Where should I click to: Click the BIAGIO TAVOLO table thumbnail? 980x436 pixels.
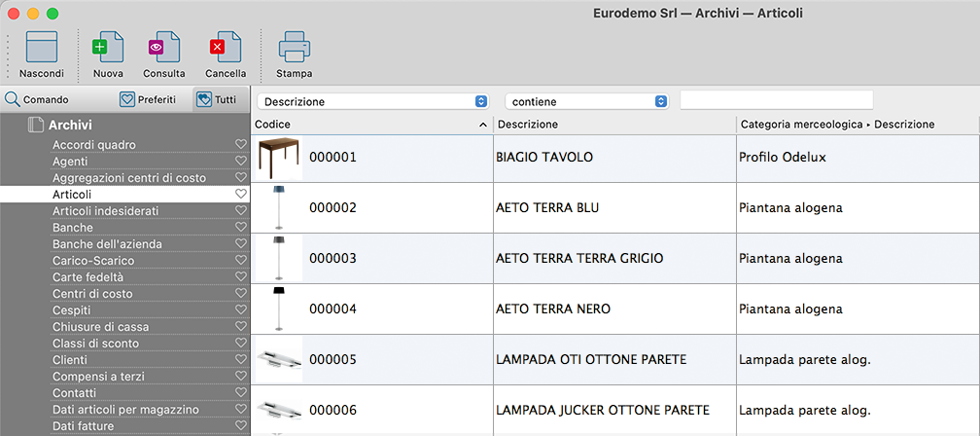(279, 158)
